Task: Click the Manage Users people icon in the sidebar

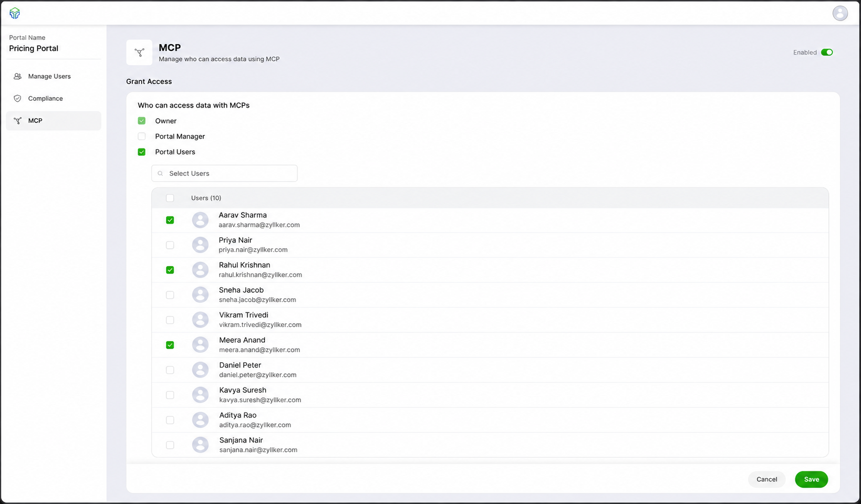Action: (17, 76)
